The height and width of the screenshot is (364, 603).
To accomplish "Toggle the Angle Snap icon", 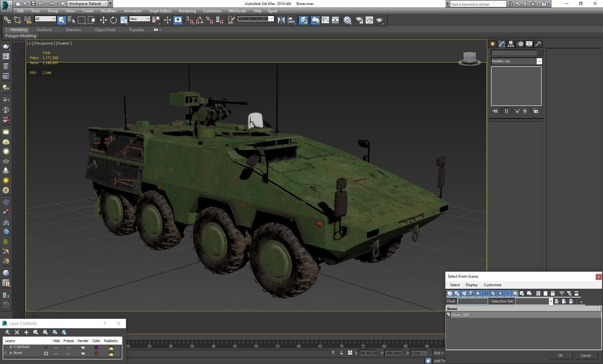I will pyautogui.click(x=199, y=20).
